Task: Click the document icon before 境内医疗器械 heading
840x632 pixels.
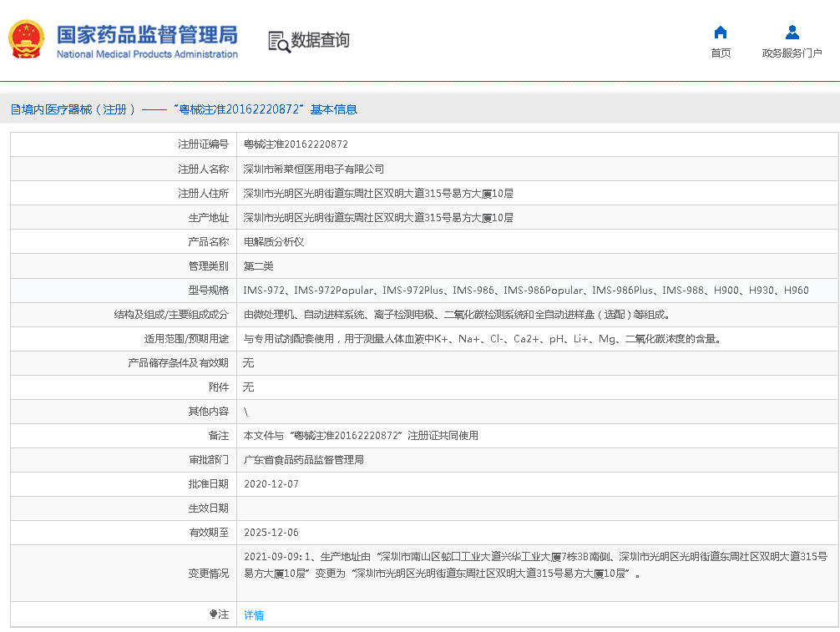Action: tap(15, 109)
